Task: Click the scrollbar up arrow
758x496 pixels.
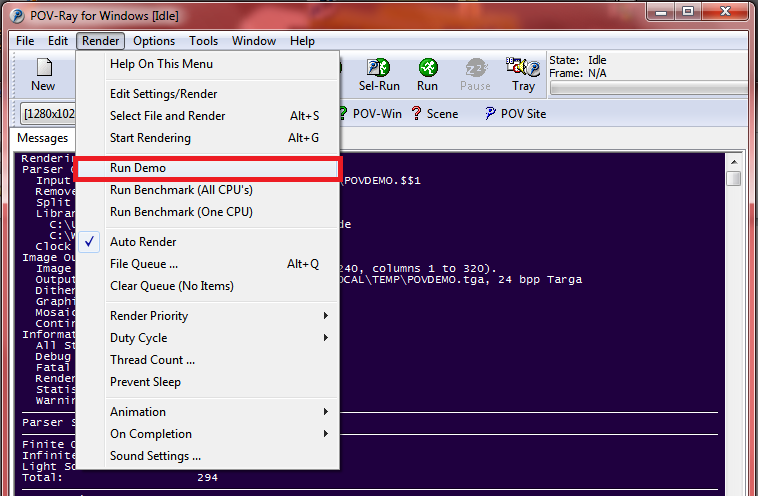Action: [733, 162]
